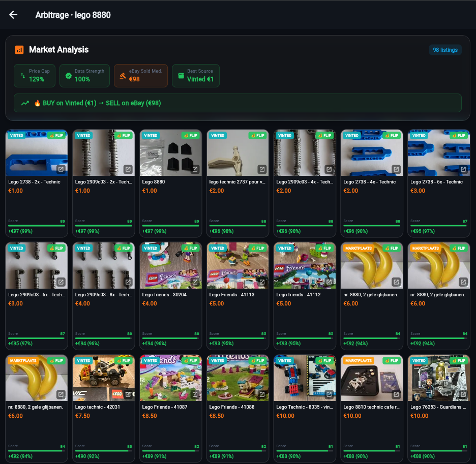Screen dimensions: 476x464
Task: Click the FLIP badge on the Lego 2738 2x card
Action: pos(56,136)
